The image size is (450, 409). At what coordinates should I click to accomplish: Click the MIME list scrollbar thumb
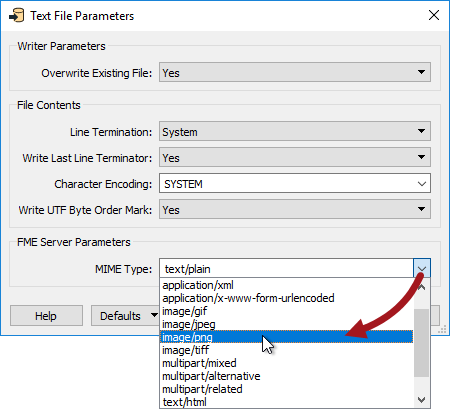point(422,343)
